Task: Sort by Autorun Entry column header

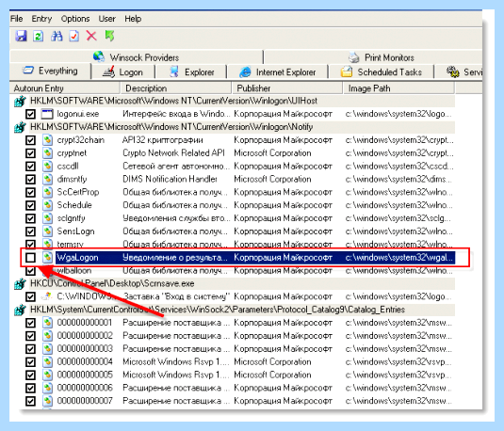Action: point(65,88)
